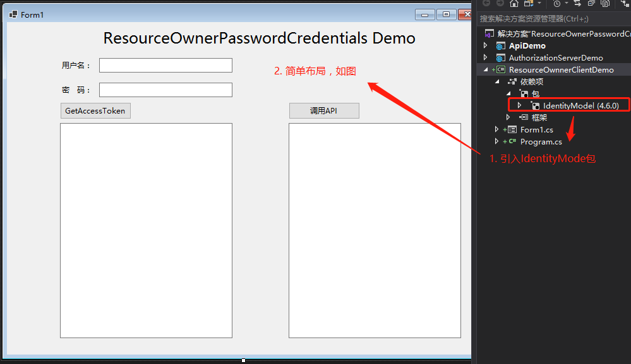Click the Home icon in Solution Explorer toolbar
This screenshot has width=631, height=364.
click(514, 4)
